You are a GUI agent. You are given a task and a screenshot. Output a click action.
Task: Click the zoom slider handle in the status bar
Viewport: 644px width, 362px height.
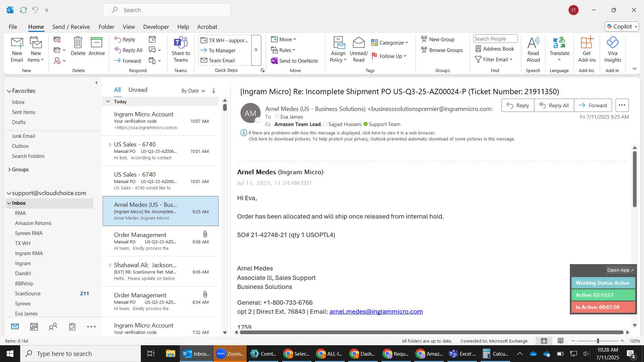point(598,341)
